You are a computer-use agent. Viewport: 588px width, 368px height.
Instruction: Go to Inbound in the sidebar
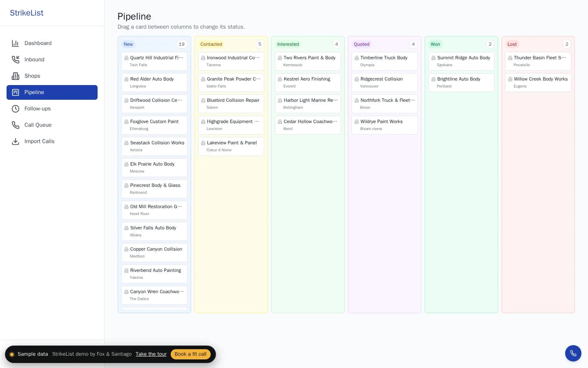[52, 60]
